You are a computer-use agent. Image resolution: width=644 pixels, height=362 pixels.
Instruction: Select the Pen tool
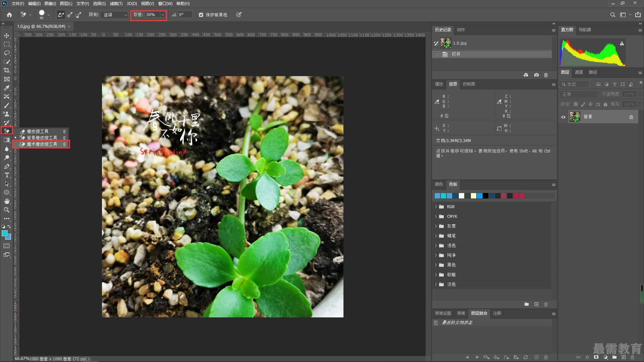click(7, 166)
